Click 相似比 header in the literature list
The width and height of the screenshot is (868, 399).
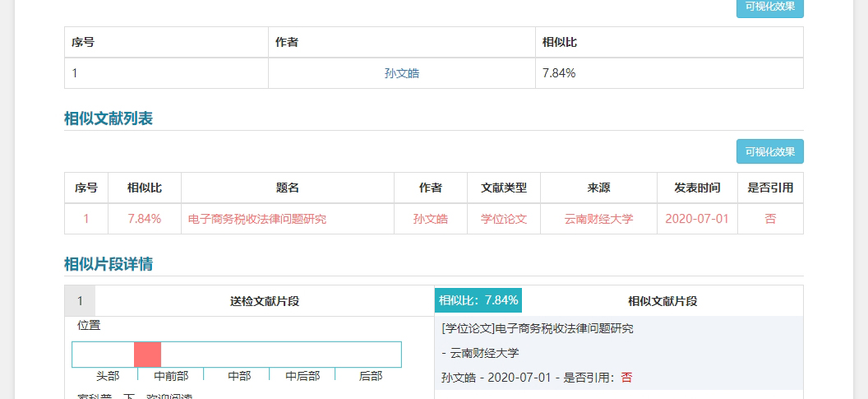pyautogui.click(x=145, y=188)
